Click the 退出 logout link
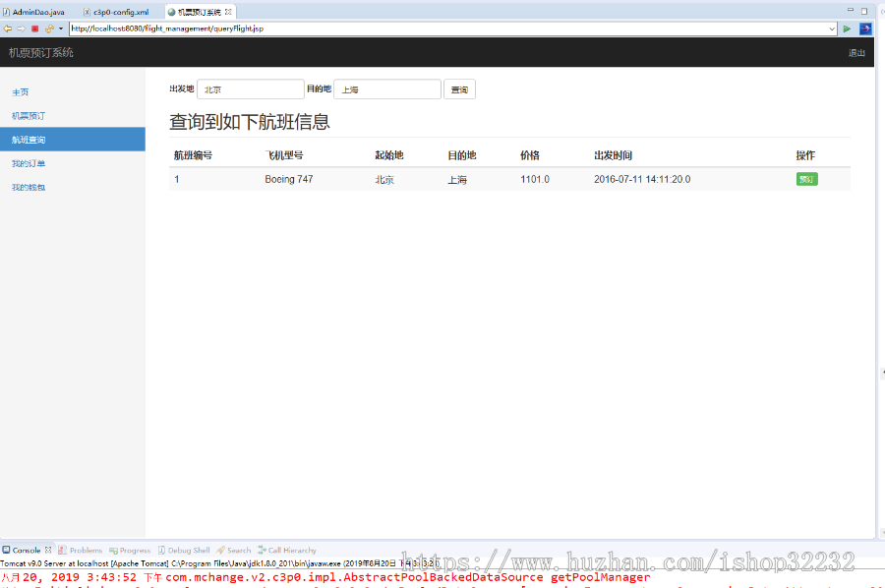Image resolution: width=885 pixels, height=588 pixels. coord(855,53)
